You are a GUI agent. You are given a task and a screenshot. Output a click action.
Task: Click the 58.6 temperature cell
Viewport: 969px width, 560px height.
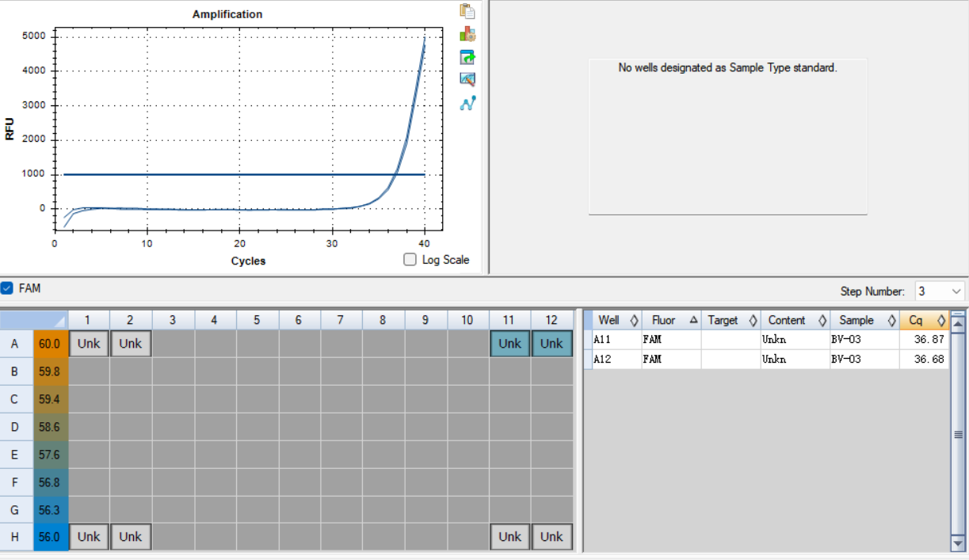pos(50,426)
